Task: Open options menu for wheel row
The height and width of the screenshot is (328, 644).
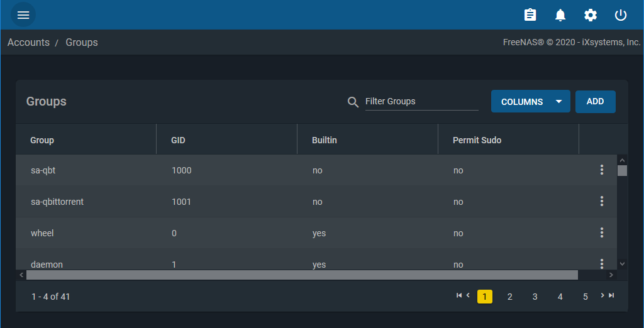Action: [602, 232]
